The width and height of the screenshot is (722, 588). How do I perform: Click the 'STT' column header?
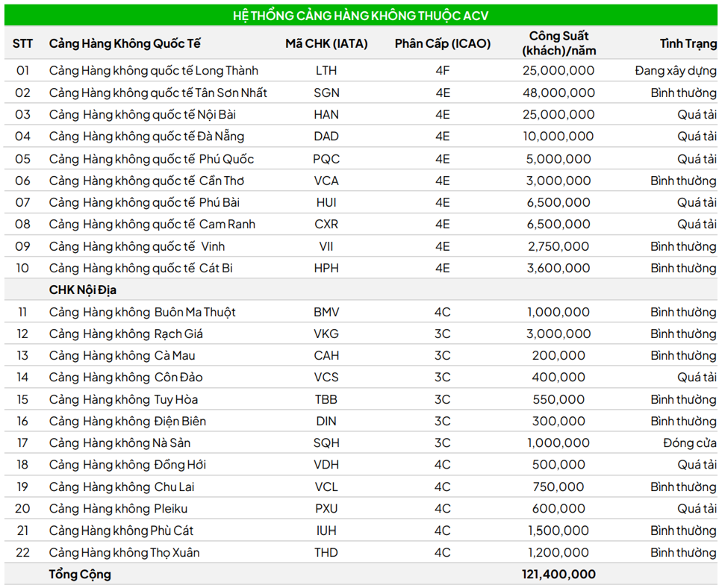(22, 43)
